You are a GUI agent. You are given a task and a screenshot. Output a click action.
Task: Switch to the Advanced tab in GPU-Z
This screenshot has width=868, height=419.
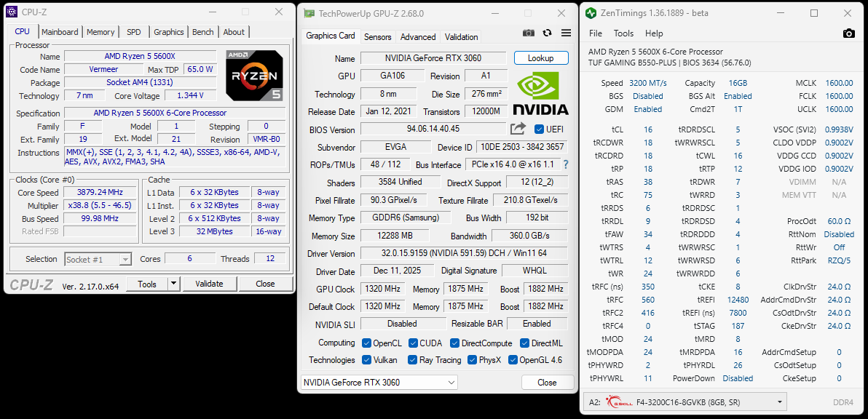click(418, 37)
